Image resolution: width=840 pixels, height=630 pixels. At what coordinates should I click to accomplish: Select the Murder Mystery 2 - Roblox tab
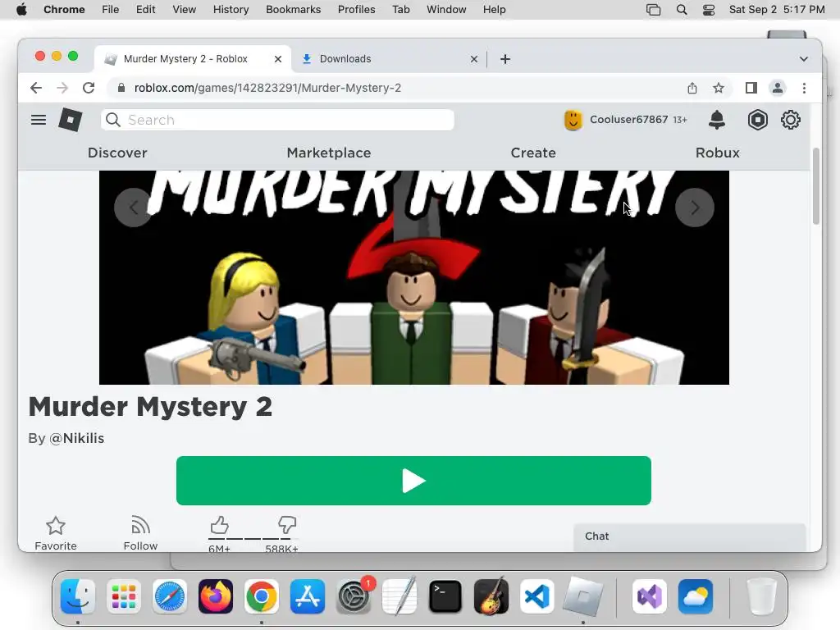point(193,59)
